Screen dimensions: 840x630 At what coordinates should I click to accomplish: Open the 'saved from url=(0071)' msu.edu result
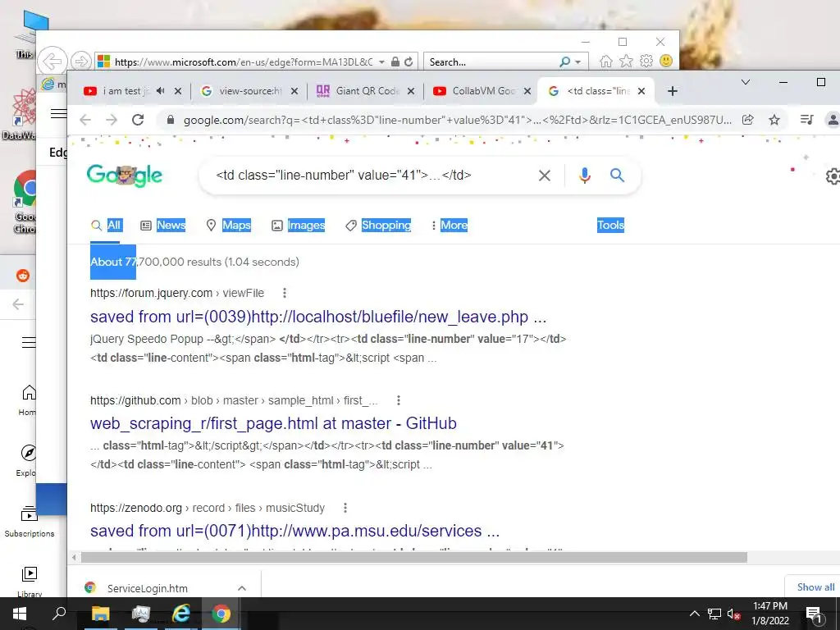pos(294,531)
